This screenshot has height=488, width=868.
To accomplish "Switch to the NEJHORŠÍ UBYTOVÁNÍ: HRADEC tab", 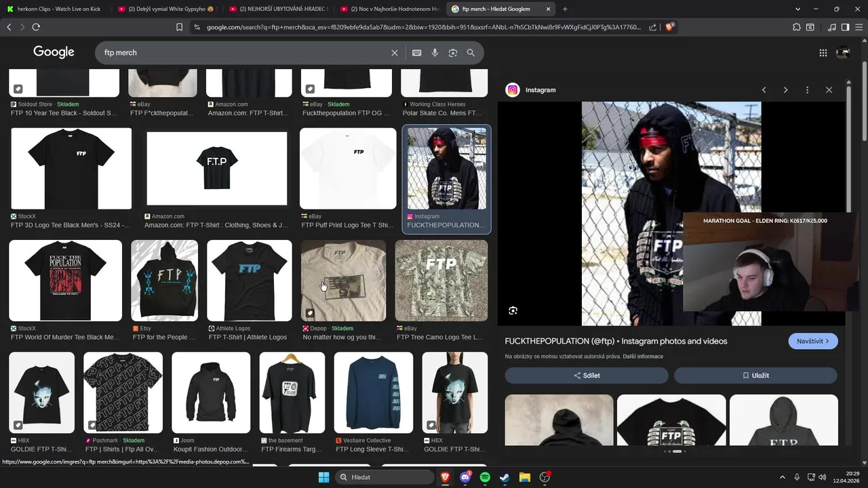I will pyautogui.click(x=278, y=9).
